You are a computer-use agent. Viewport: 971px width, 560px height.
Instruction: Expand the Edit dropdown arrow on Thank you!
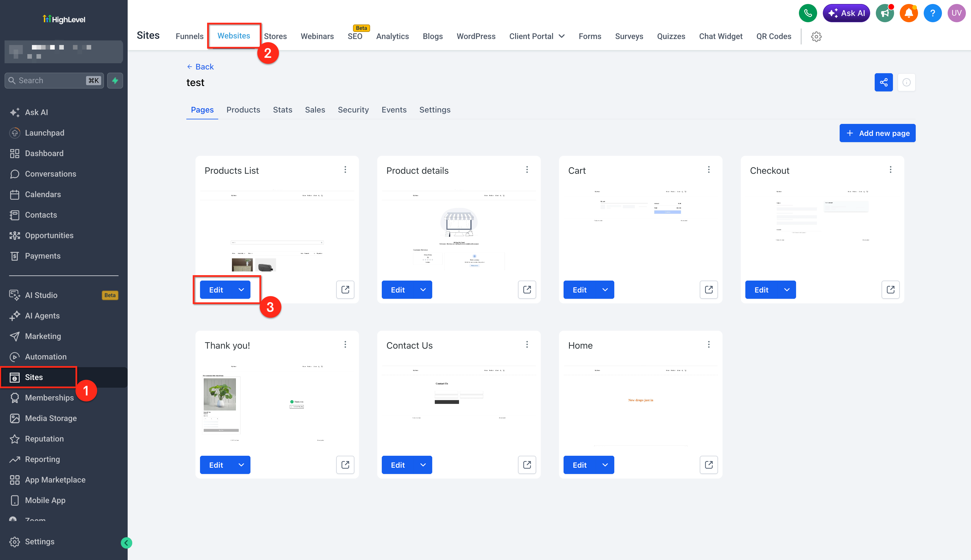click(241, 465)
